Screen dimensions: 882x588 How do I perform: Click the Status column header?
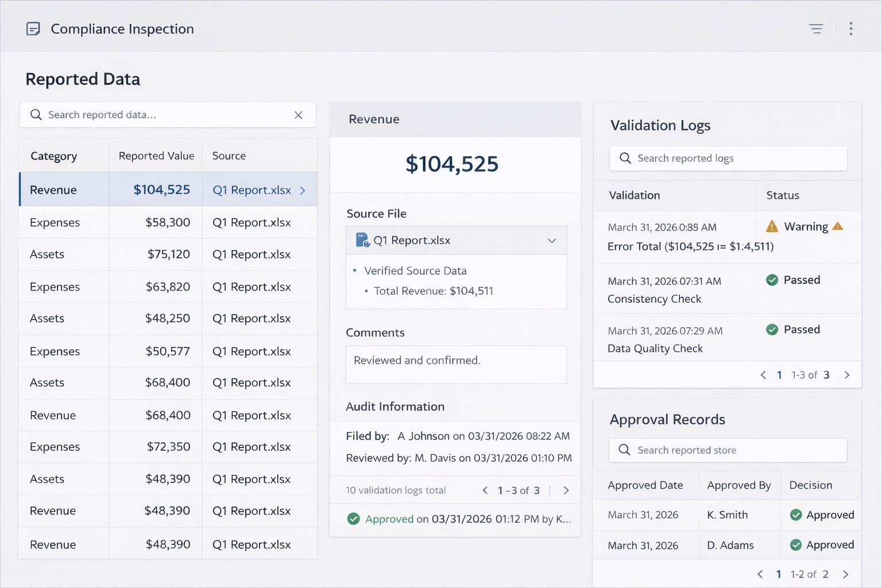coord(783,195)
